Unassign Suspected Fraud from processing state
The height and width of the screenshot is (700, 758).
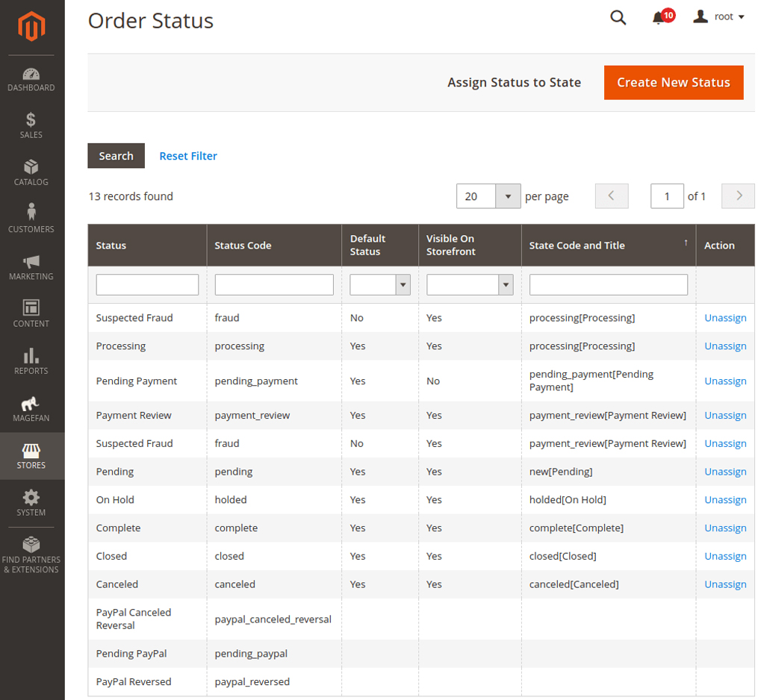click(725, 318)
